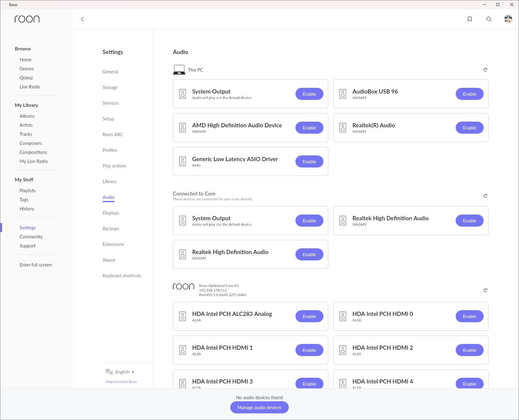Click speaker icon of Realtek(R) Audio
The width and height of the screenshot is (519, 420).
tap(343, 128)
